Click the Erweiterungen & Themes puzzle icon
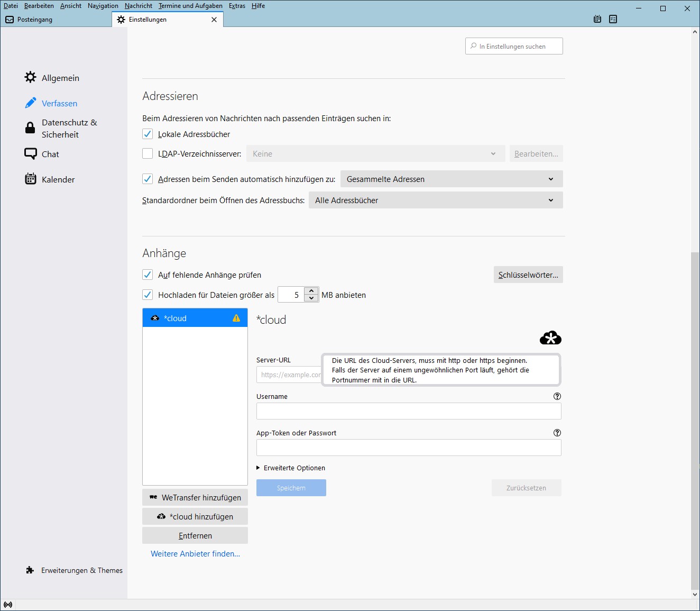This screenshot has height=611, width=700. pos(30,570)
